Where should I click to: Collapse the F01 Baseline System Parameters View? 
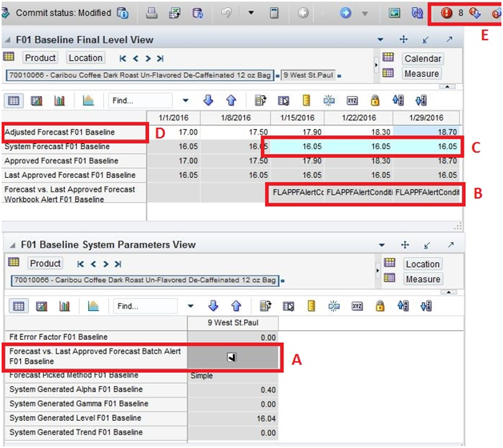(x=13, y=245)
